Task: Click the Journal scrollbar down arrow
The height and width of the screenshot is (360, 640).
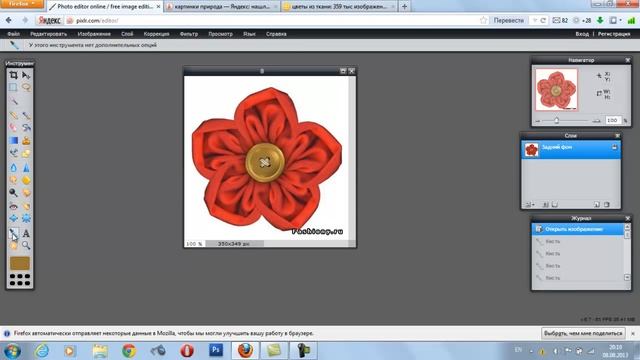Action: coord(627,278)
